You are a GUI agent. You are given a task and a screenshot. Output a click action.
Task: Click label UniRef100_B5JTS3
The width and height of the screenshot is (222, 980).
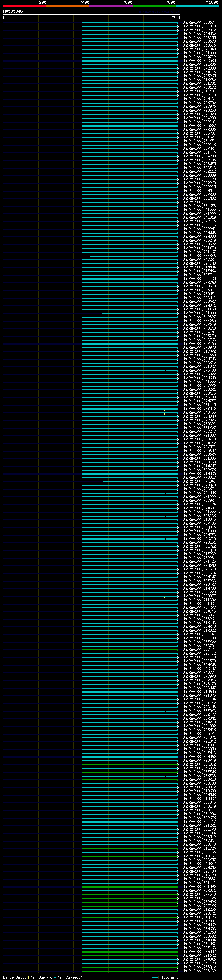click(199, 278)
